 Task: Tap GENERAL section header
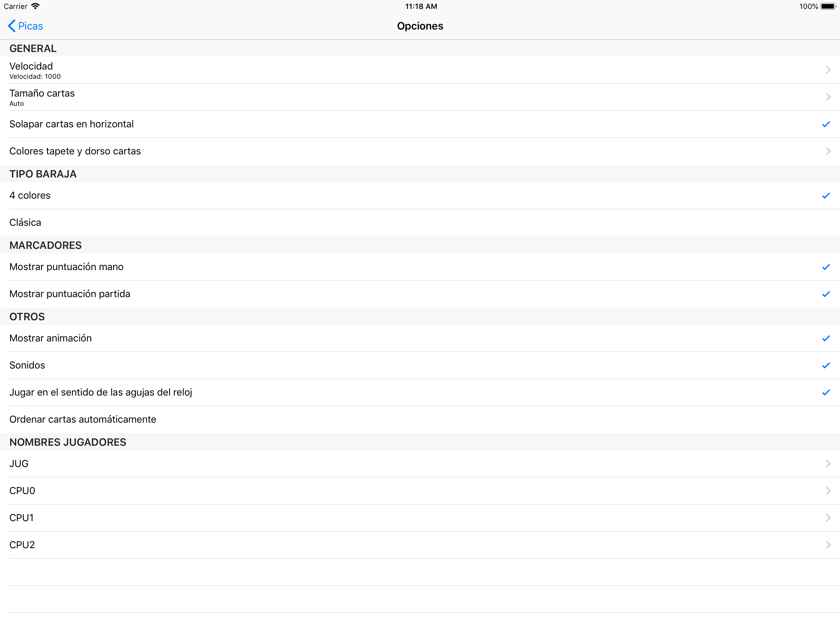[x=33, y=48]
